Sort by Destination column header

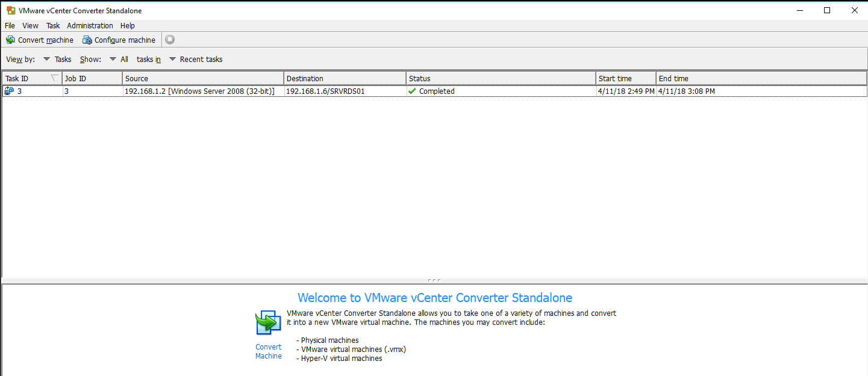tap(345, 78)
